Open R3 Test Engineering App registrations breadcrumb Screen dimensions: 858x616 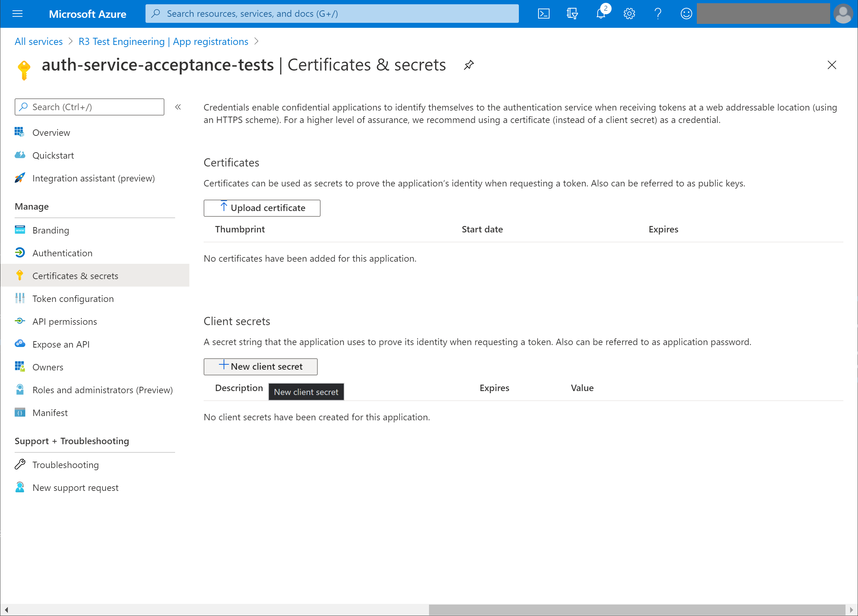pyautogui.click(x=163, y=42)
